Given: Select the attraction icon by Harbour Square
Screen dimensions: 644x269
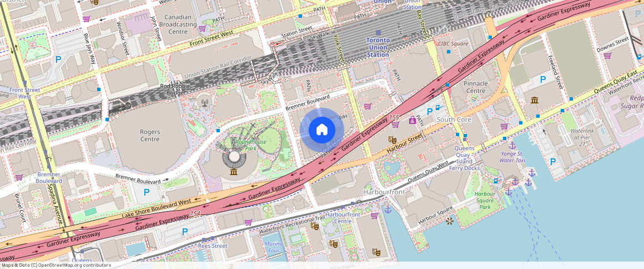Looking at the screenshot, I should tap(449, 221).
